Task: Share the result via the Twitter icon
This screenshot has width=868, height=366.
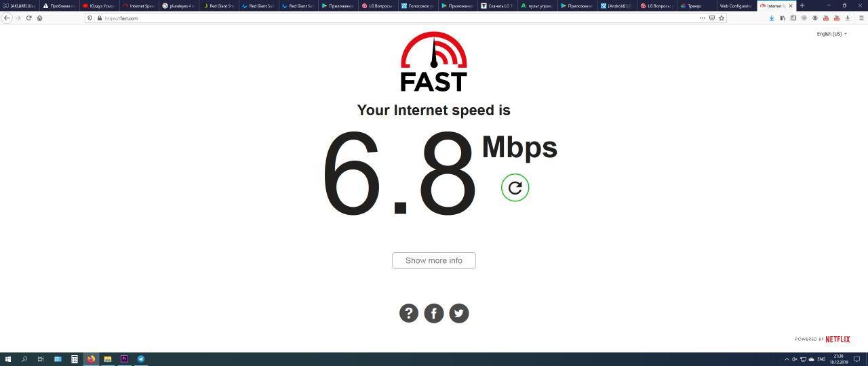Action: click(459, 313)
